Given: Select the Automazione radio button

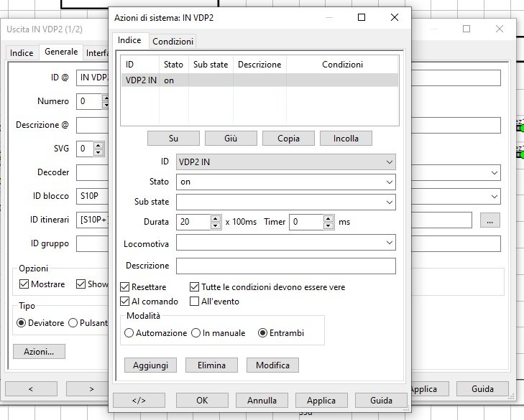Looking at the screenshot, I should 129,333.
